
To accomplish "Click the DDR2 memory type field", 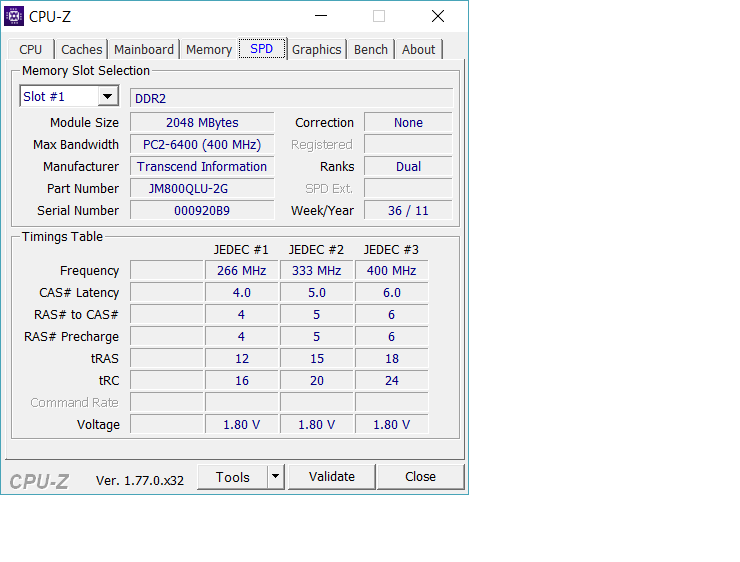I will pos(292,98).
